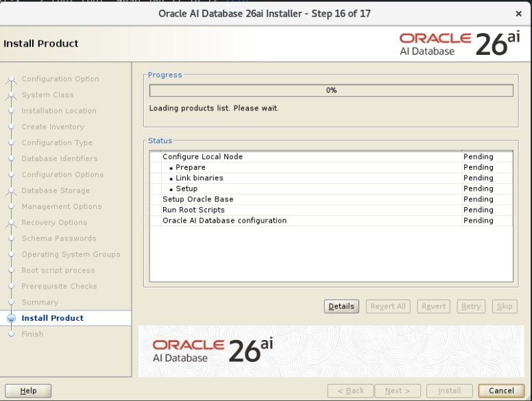Viewport: 532px width, 401px height.
Task: Click the Revert button
Action: point(433,306)
